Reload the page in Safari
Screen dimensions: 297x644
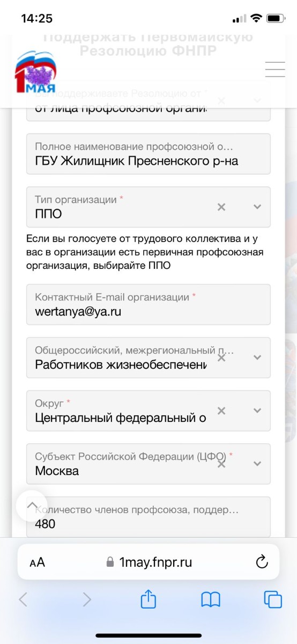(x=262, y=562)
